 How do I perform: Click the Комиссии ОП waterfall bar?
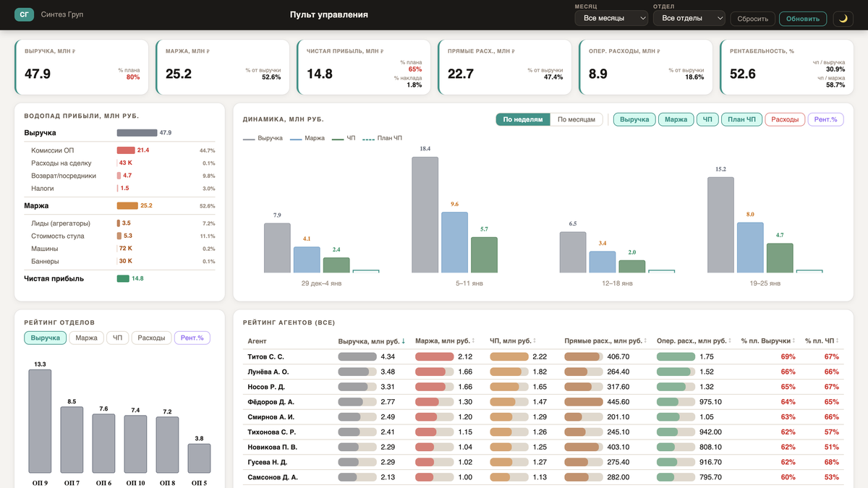click(x=126, y=150)
